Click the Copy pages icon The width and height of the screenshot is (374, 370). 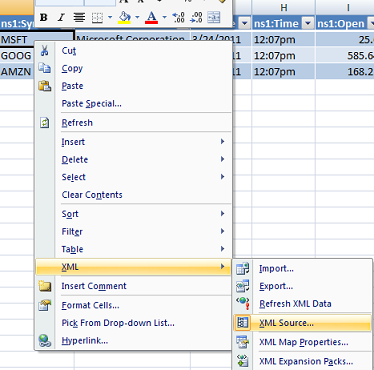45,68
